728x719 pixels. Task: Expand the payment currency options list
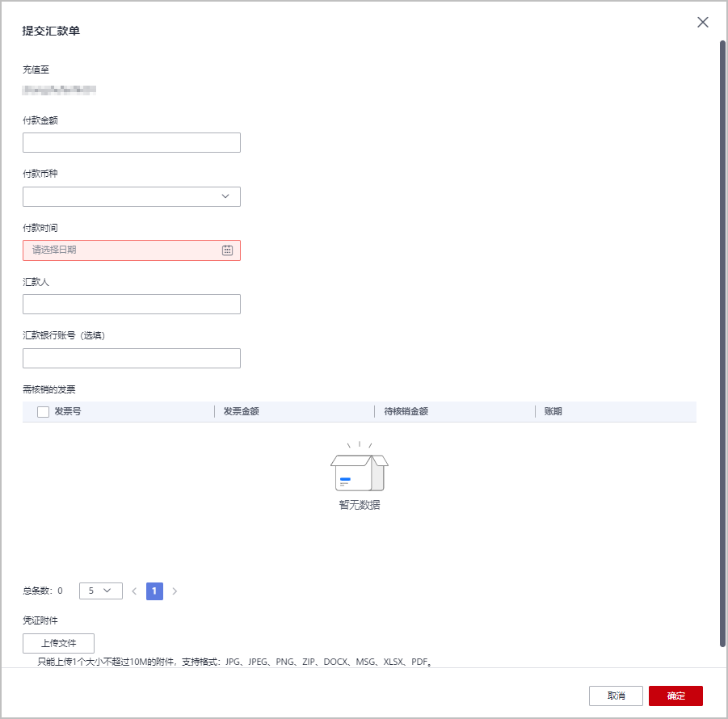tap(227, 196)
